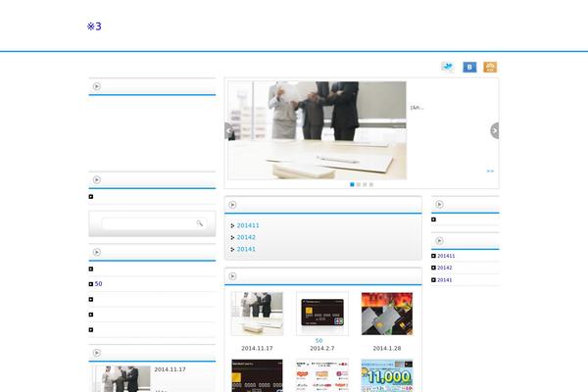Click the 50 link above 2014.2.7
This screenshot has height=392, width=588.
[x=318, y=341]
